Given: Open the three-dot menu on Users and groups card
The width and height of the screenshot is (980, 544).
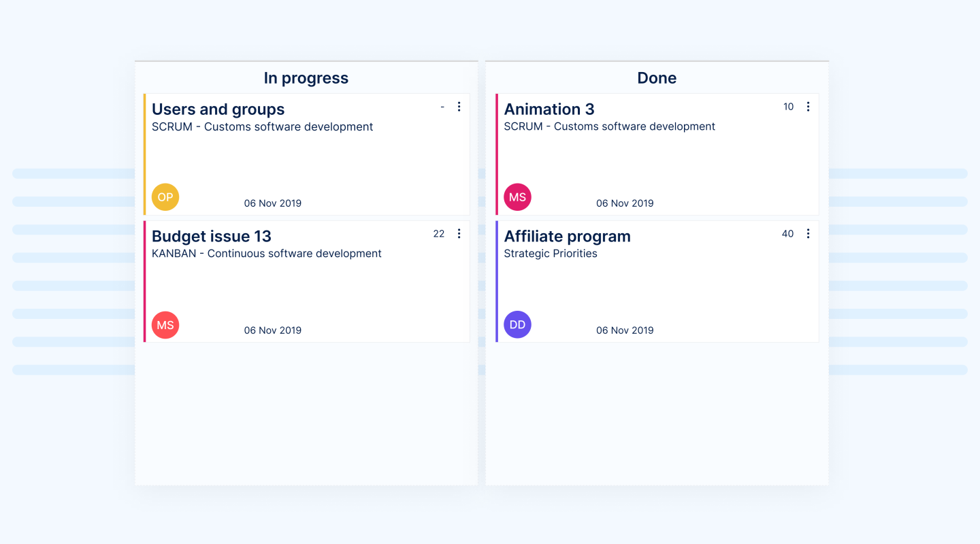Looking at the screenshot, I should [x=459, y=107].
